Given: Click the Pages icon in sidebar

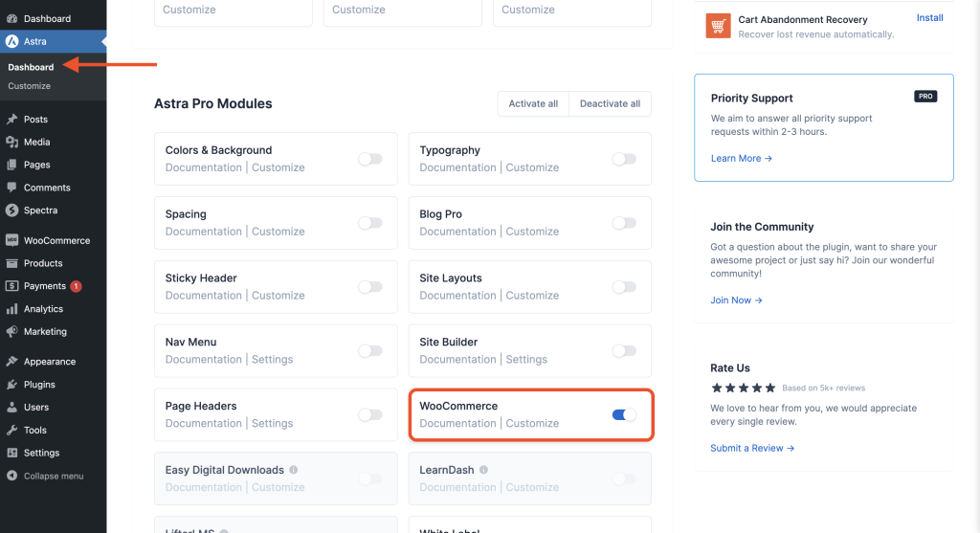Looking at the screenshot, I should click(11, 165).
